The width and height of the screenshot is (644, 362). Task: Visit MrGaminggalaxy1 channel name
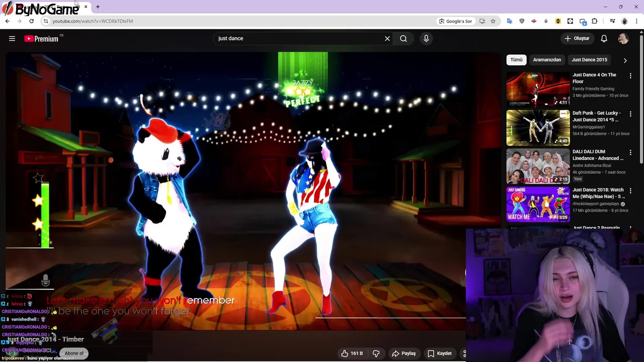(x=589, y=127)
